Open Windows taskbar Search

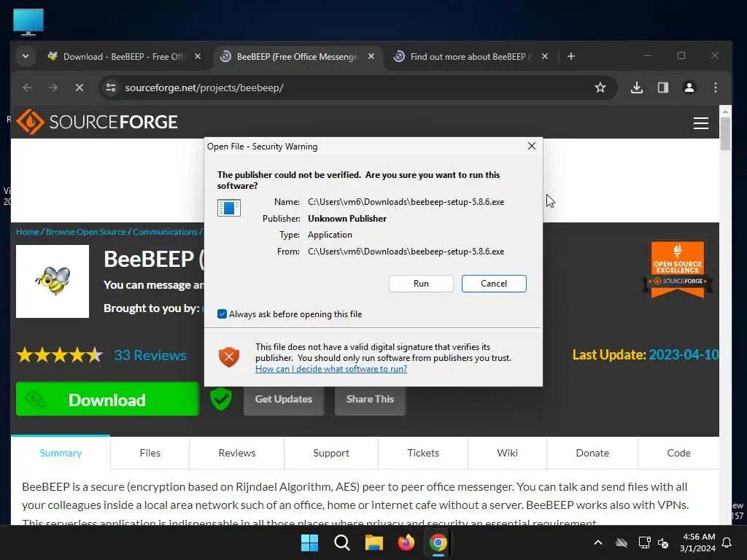pyautogui.click(x=341, y=542)
